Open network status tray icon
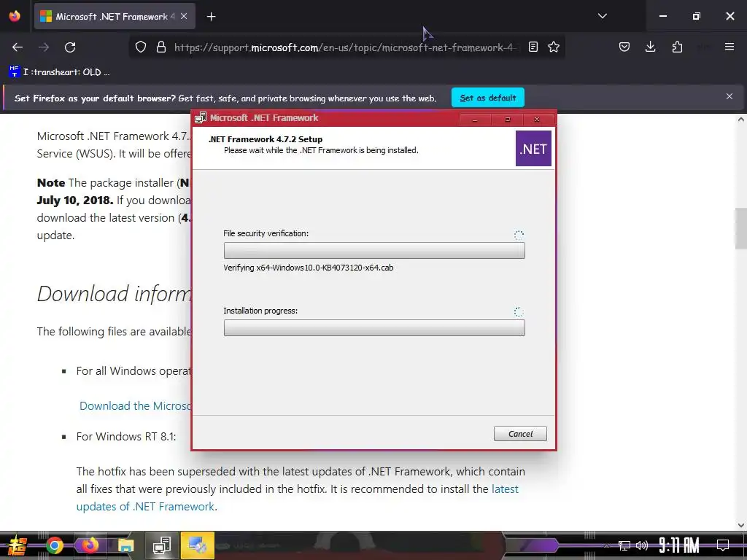747x560 pixels. pos(624,545)
